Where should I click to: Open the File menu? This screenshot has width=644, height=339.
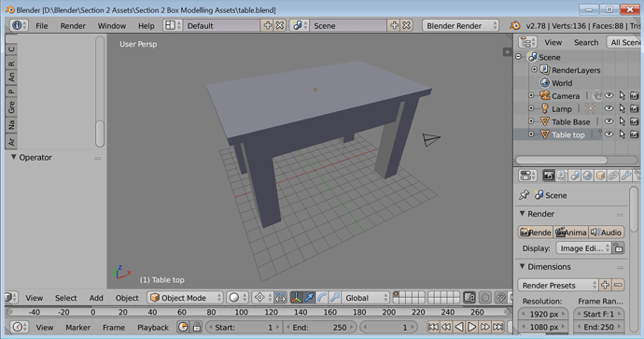click(41, 25)
